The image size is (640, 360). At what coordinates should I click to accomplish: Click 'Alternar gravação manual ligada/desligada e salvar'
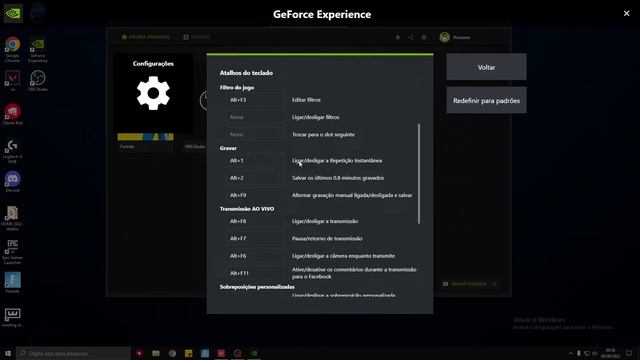tap(352, 195)
